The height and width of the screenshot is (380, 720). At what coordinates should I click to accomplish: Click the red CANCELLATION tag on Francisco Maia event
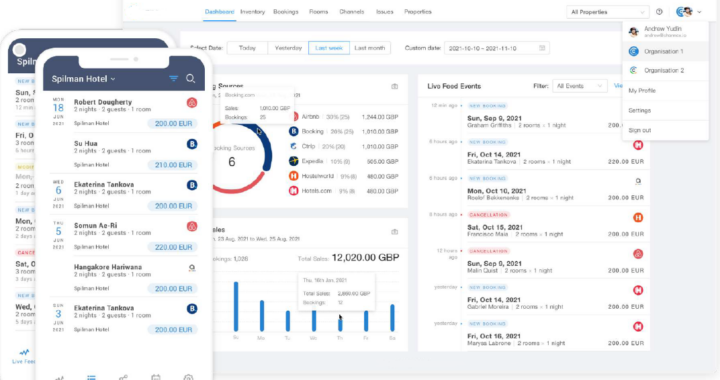tap(489, 215)
